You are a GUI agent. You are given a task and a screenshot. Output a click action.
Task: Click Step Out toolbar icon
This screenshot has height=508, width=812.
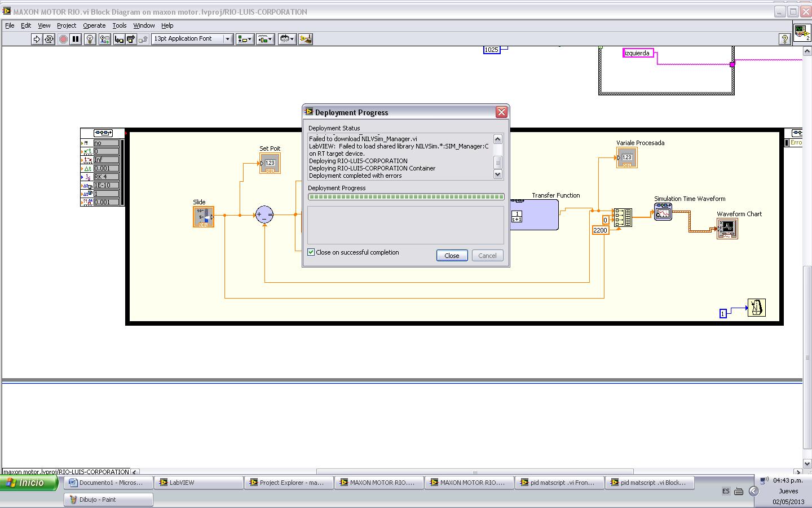143,39
